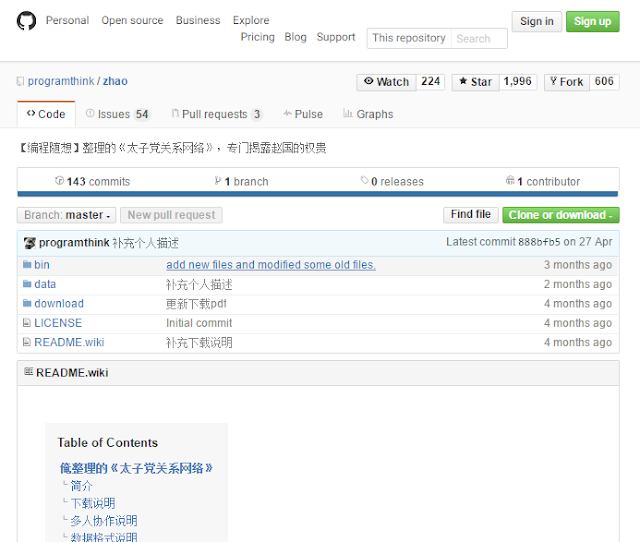View the 0 releases page
This screenshot has height=542, width=640.
392,181
